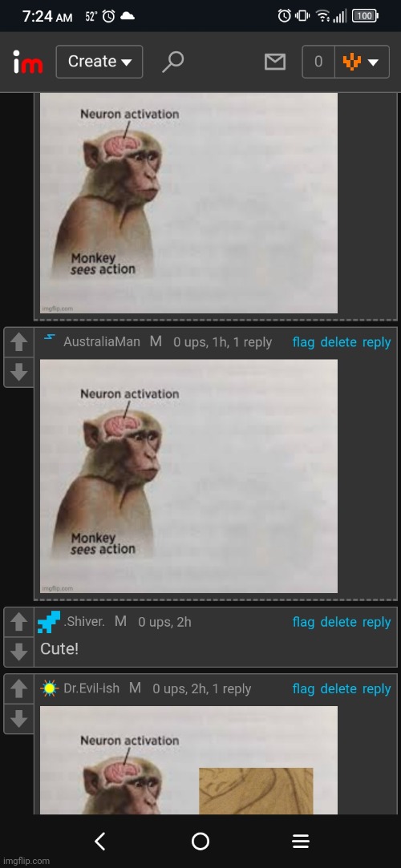
Task: Downvote AustraliaMan's comment
Action: 18,372
